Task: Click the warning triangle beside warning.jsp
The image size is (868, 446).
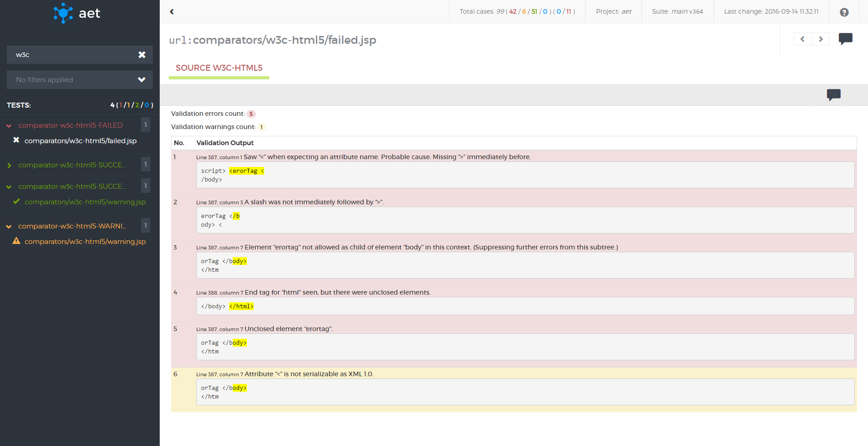Action: (x=17, y=241)
